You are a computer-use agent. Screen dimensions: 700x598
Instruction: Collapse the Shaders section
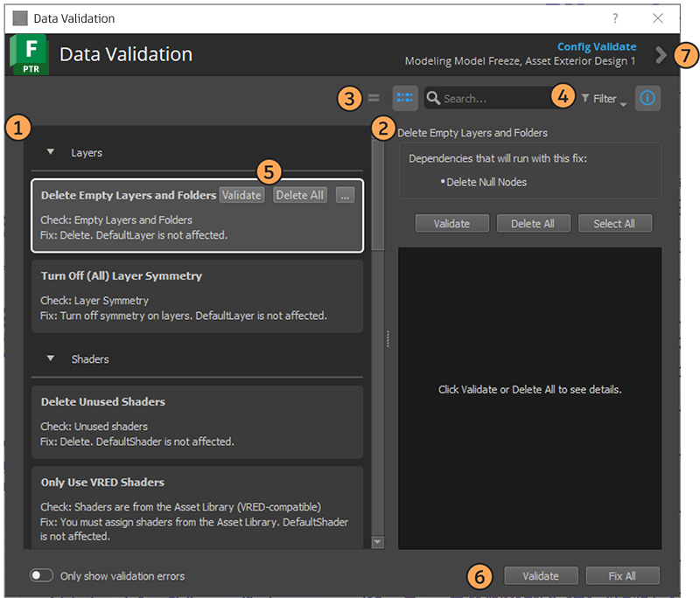coord(51,359)
